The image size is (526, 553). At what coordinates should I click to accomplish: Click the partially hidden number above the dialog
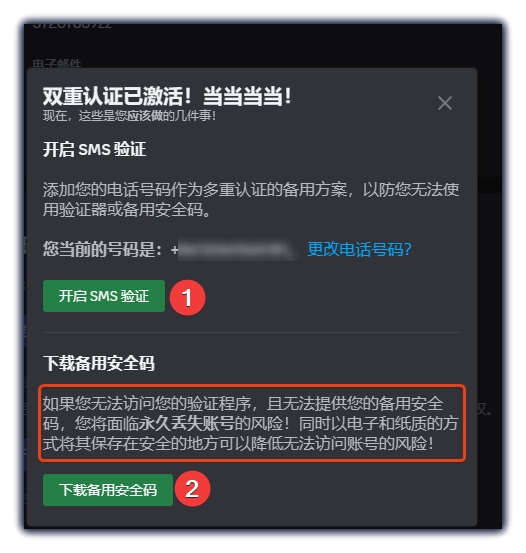72,25
